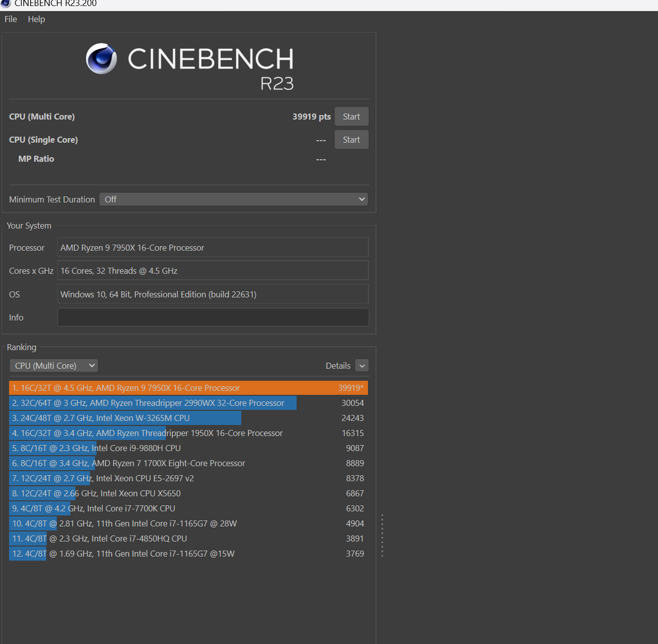This screenshot has width=658, height=644.
Task: Select ranking row 12 i7-1165G7 @15W
Action: pos(188,554)
